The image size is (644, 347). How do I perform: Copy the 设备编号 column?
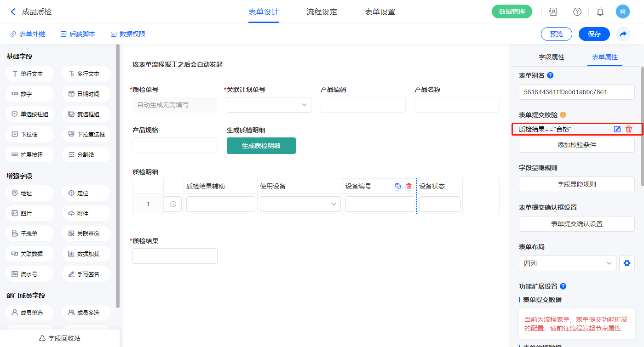(x=398, y=186)
